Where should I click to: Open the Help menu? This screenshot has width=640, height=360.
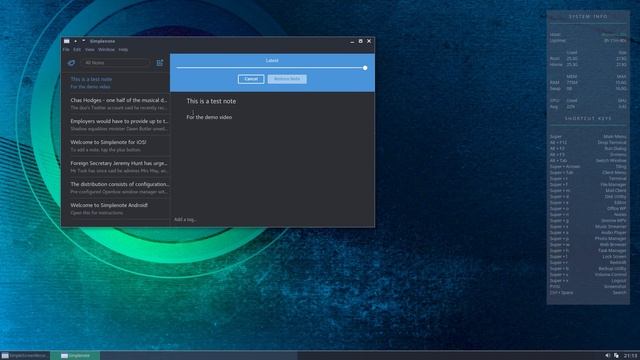(123, 49)
